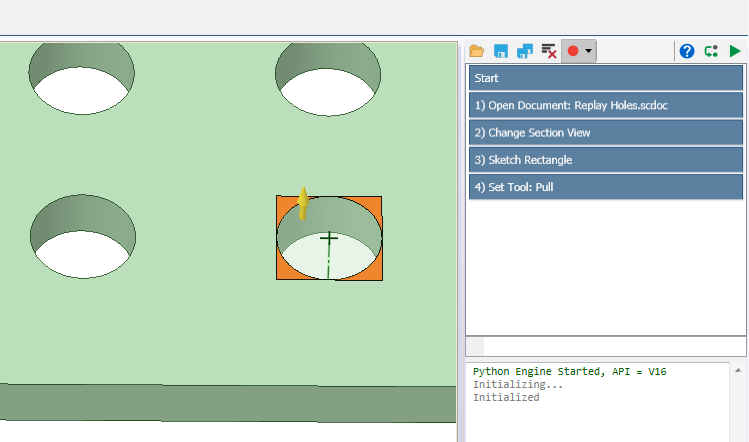Image resolution: width=749 pixels, height=442 pixels.
Task: Select block 4) Set Tool: Pull
Action: [606, 187]
